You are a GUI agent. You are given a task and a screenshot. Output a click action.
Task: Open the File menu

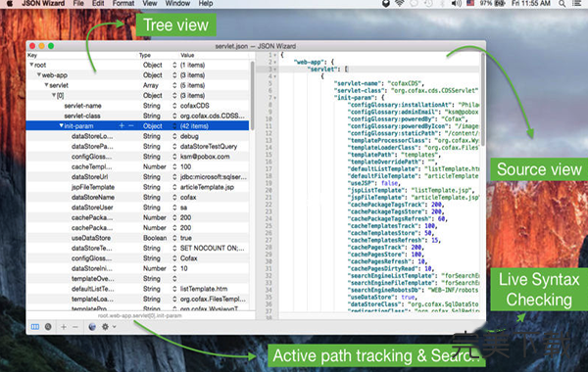tap(78, 3)
